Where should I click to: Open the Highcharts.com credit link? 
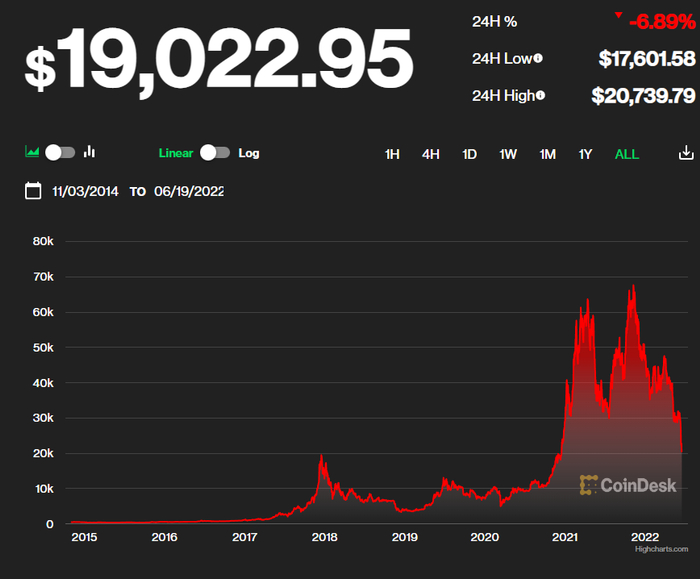[661, 549]
